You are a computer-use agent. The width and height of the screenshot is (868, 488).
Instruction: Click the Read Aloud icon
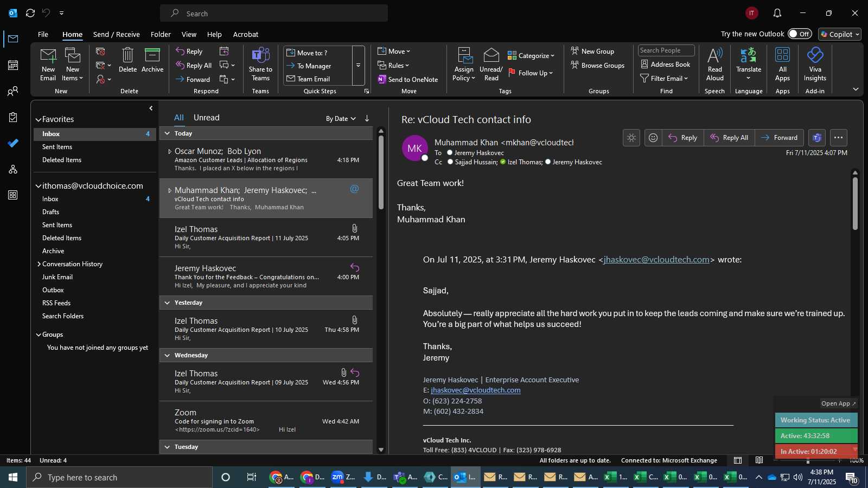[715, 64]
